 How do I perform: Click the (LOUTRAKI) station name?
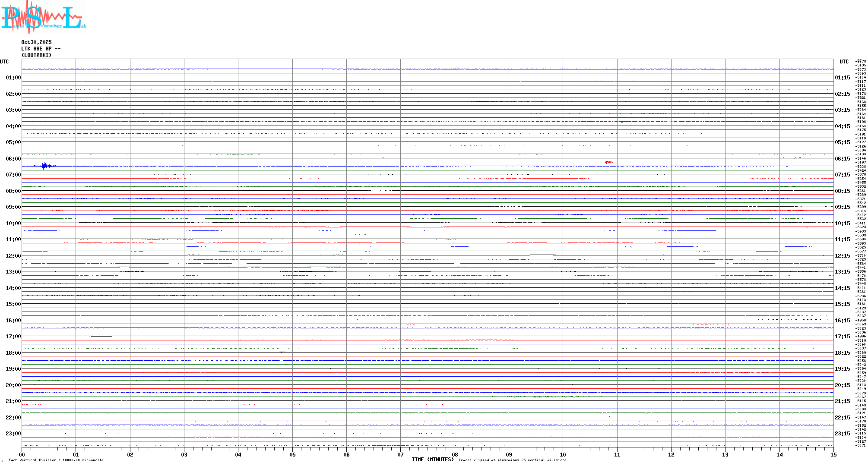(36, 55)
